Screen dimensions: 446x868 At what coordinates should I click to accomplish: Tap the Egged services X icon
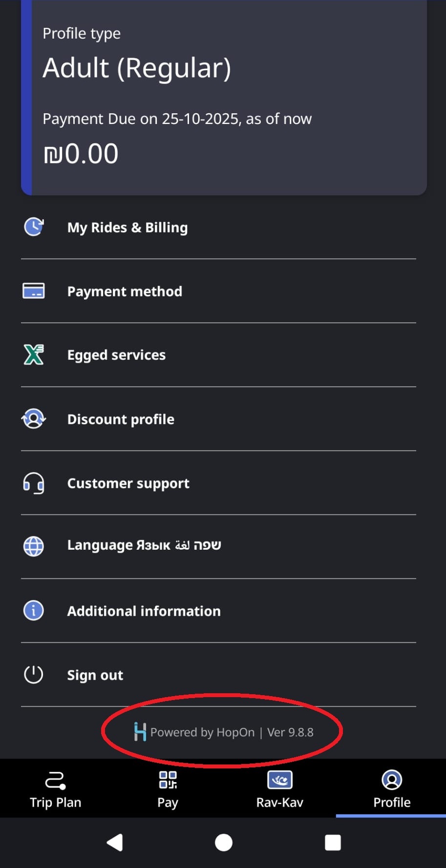tap(34, 355)
